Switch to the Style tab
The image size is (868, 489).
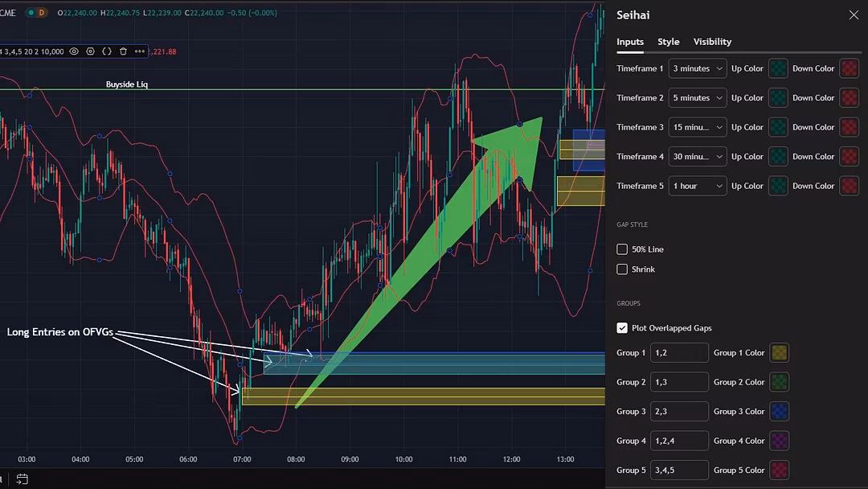pos(668,42)
